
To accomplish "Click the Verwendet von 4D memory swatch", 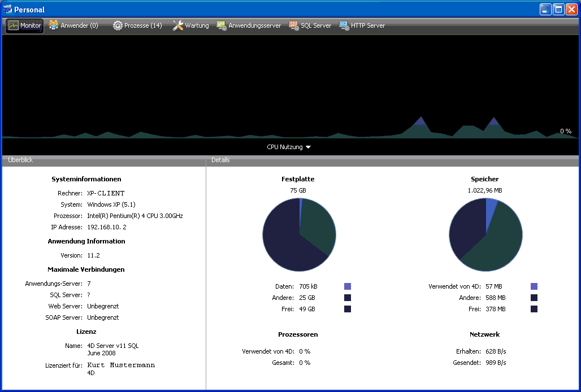I will point(534,286).
